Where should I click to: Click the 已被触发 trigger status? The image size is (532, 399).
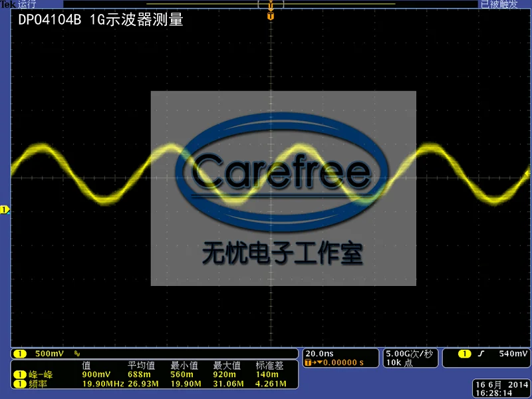[499, 4]
